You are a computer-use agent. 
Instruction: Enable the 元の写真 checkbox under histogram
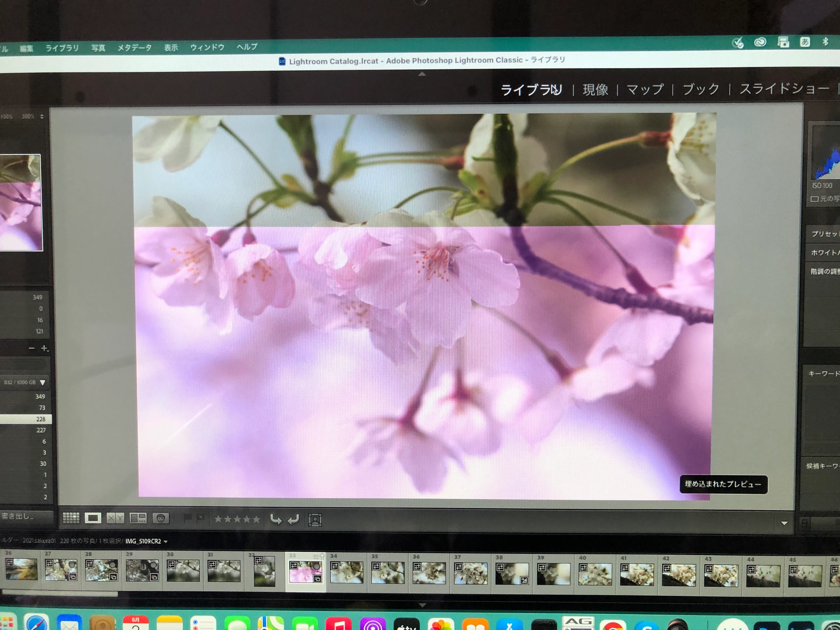point(814,199)
